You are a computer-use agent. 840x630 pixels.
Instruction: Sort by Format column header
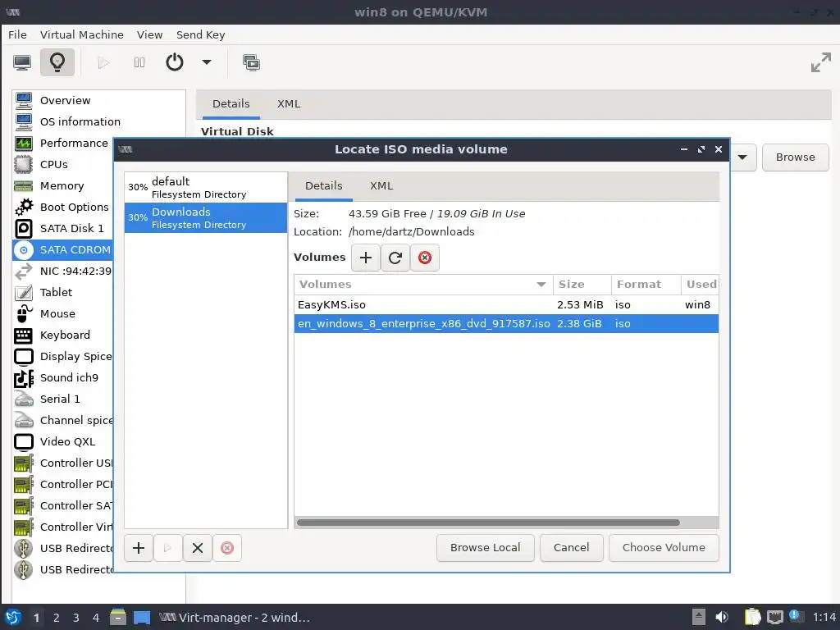click(x=646, y=285)
